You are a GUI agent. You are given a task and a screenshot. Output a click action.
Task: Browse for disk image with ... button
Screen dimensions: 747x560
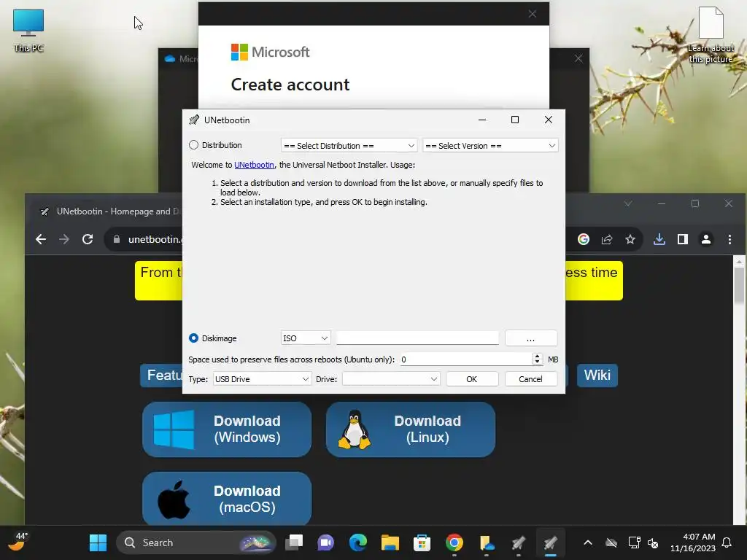point(531,338)
